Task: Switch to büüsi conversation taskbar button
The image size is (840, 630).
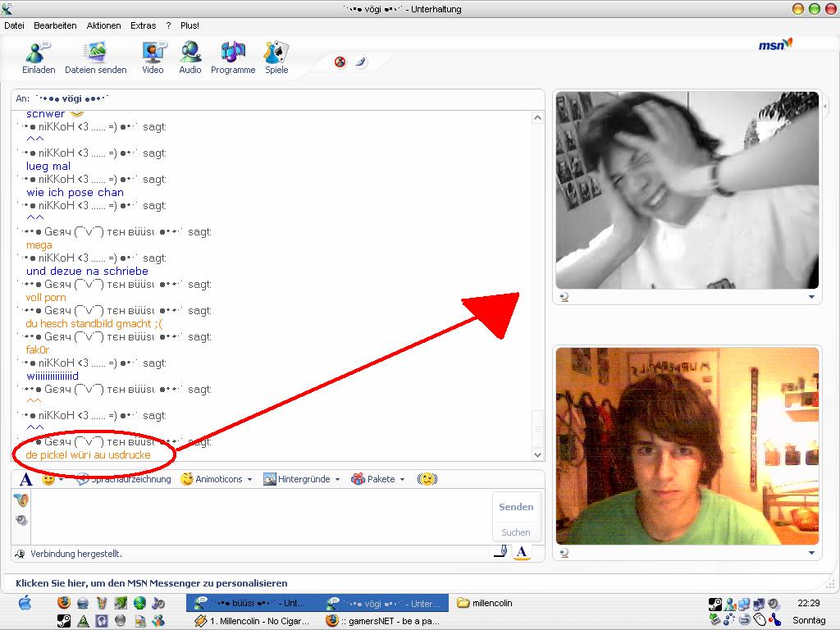Action: [252, 603]
